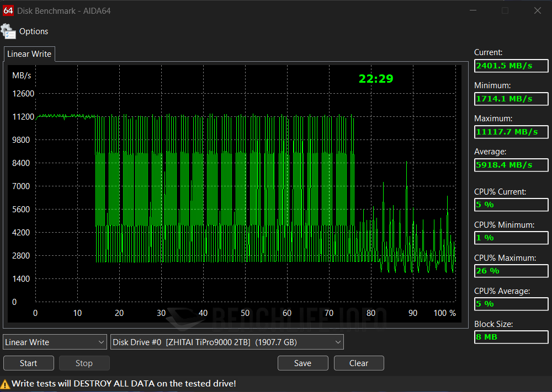This screenshot has width=552, height=392.
Task: Click the 11200 y-axis label
Action: pos(23,117)
